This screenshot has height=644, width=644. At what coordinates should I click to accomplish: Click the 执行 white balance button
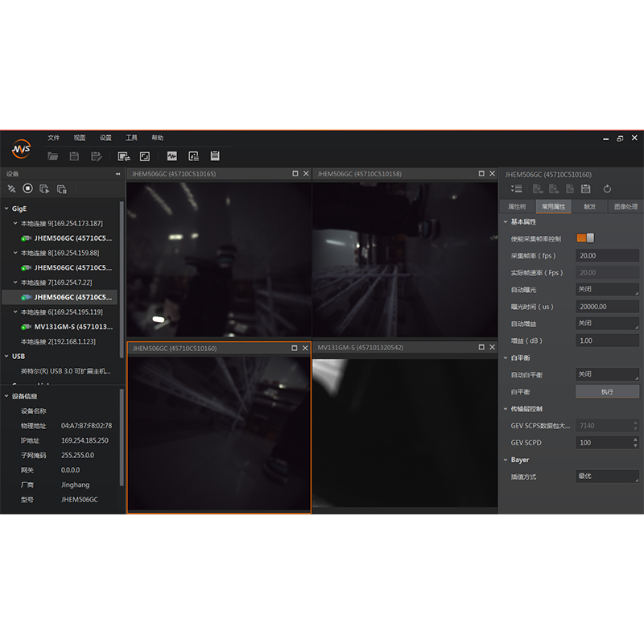[x=607, y=391]
